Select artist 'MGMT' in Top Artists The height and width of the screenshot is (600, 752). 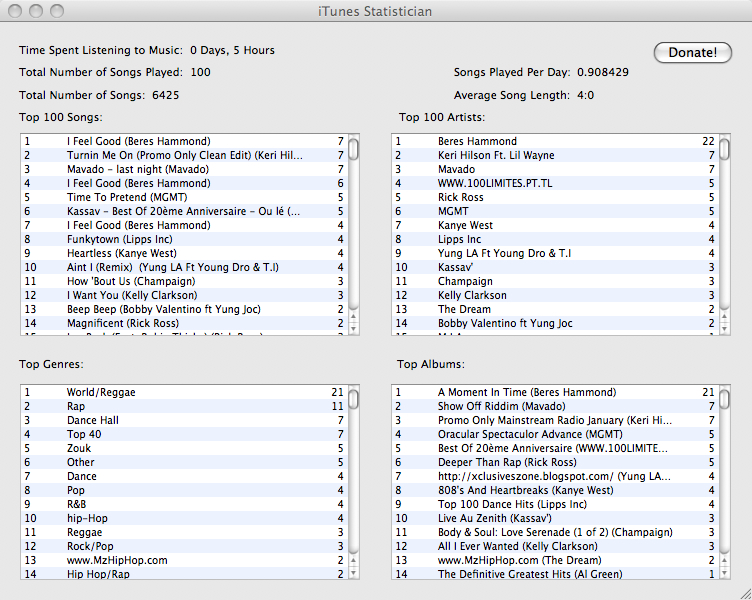click(556, 211)
